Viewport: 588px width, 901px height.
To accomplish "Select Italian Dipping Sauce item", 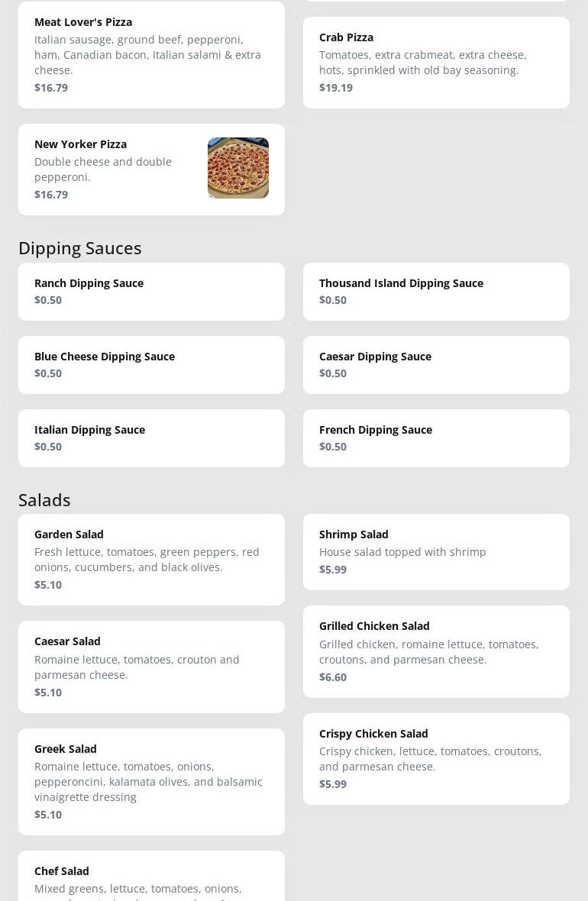I will click(x=151, y=438).
